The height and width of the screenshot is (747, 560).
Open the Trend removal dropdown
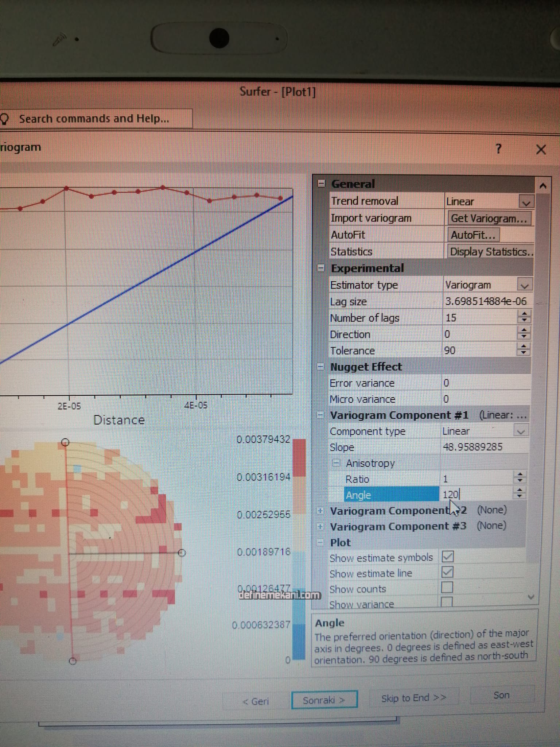click(526, 202)
